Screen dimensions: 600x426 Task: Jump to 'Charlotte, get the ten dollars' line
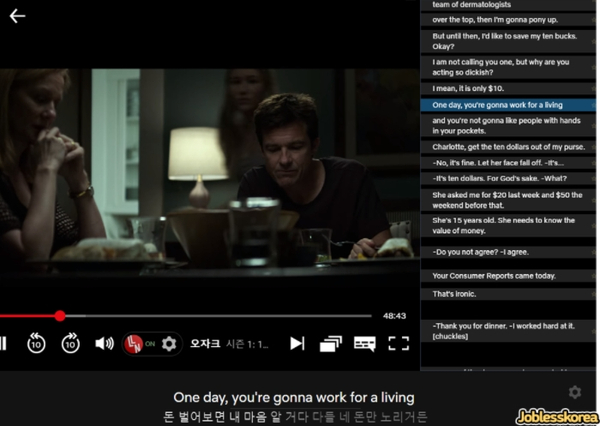coord(508,147)
